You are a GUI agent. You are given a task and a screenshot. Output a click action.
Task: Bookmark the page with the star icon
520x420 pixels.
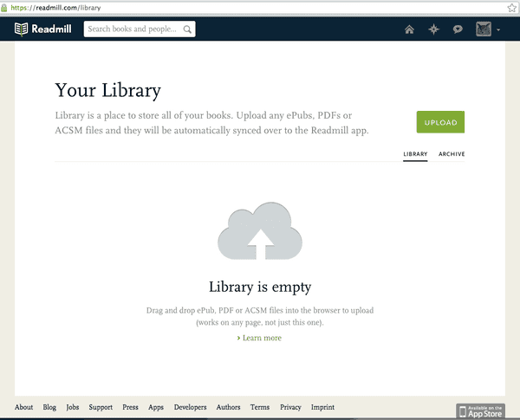coord(512,8)
